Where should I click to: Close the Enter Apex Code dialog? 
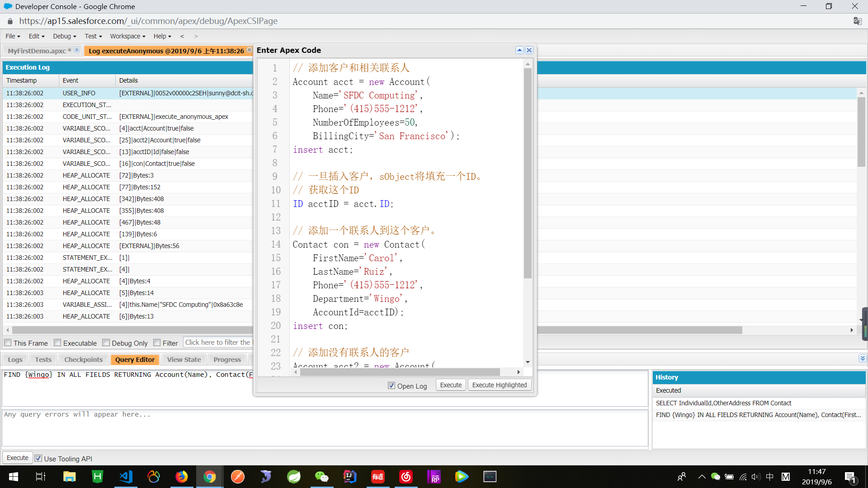point(529,50)
